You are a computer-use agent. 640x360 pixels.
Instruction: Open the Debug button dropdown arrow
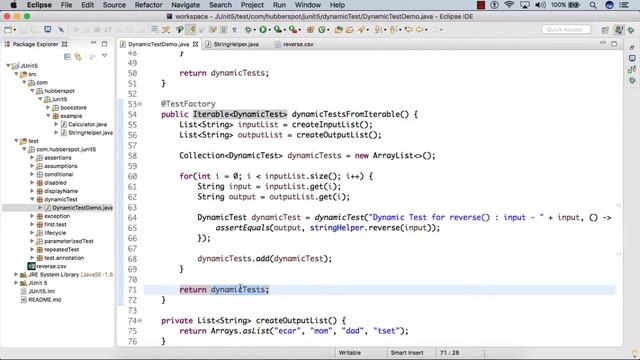254,30
